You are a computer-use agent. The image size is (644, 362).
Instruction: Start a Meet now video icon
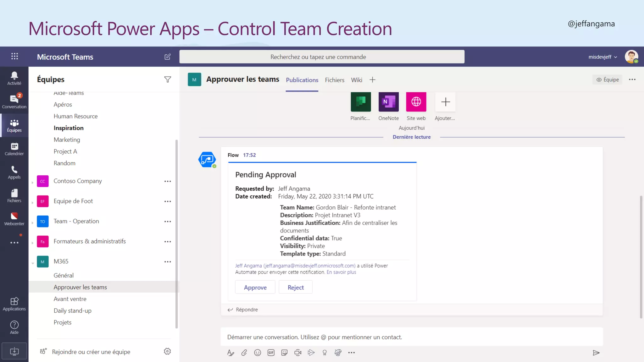(x=298, y=353)
